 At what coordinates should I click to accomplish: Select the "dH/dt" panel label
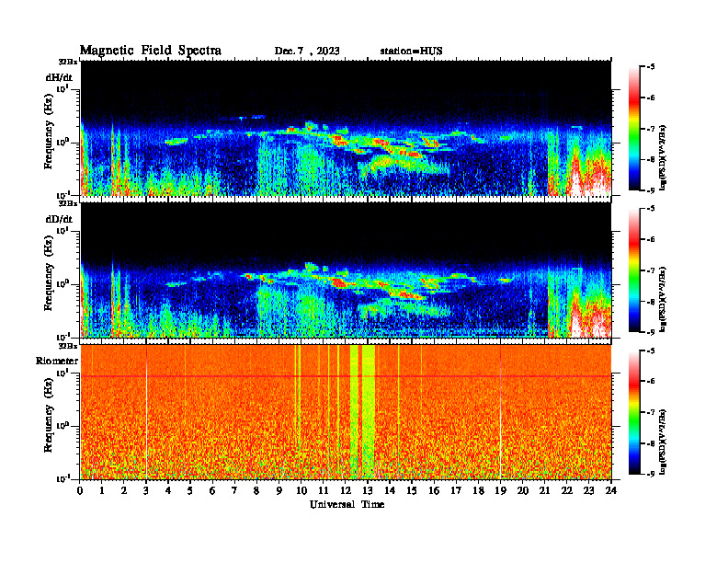pos(59,77)
